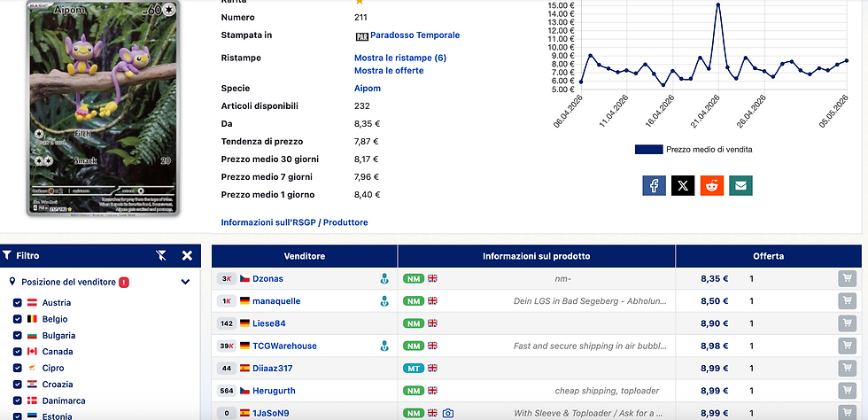Uncheck the Bulgaria checkbox

(17, 335)
